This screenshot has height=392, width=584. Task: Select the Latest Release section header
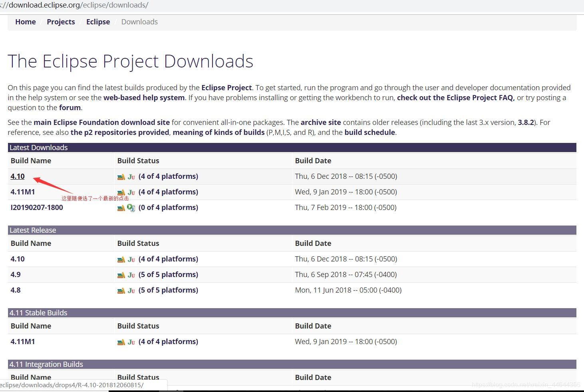click(x=292, y=230)
